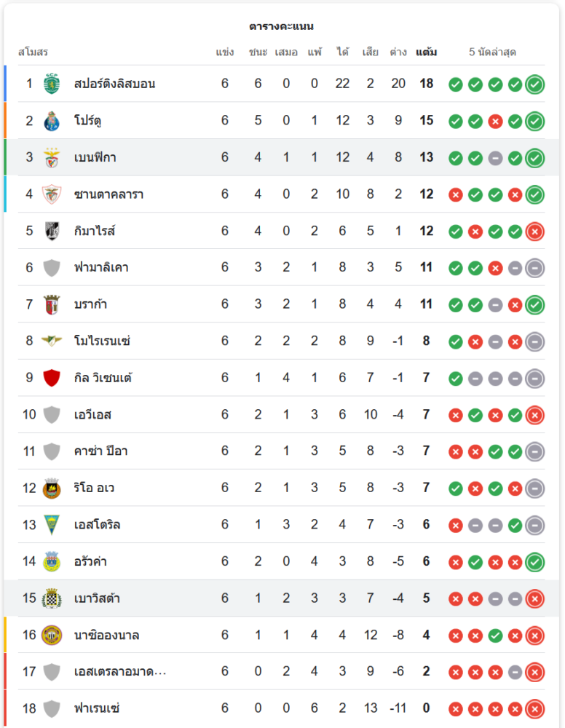
Task: Click the Porto club crest
Action: 51,120
